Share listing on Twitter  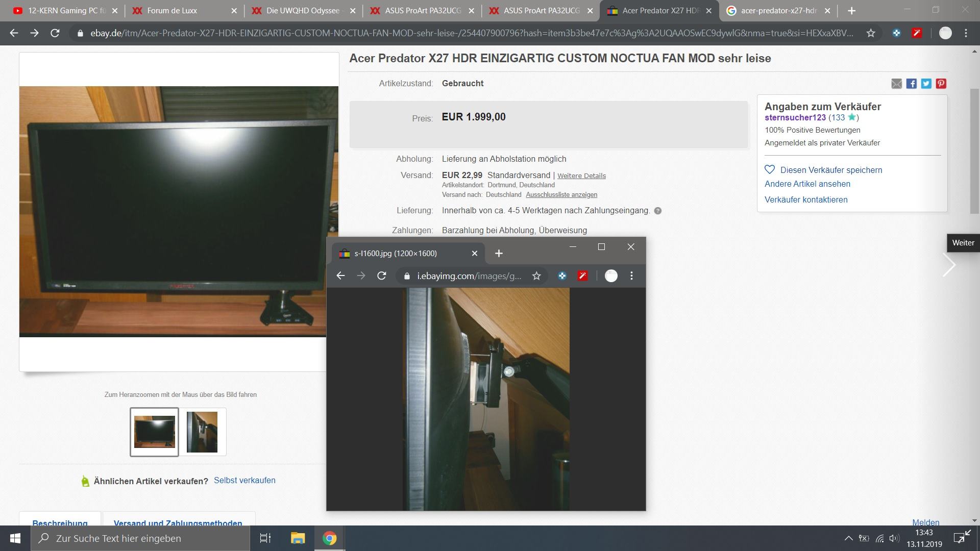pos(926,84)
